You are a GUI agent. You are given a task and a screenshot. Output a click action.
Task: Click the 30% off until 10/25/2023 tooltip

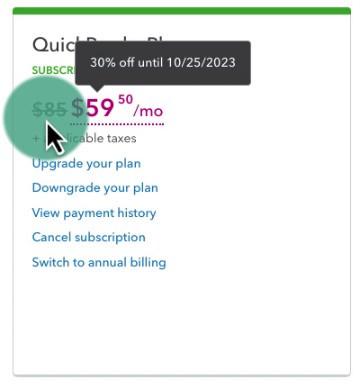[163, 63]
